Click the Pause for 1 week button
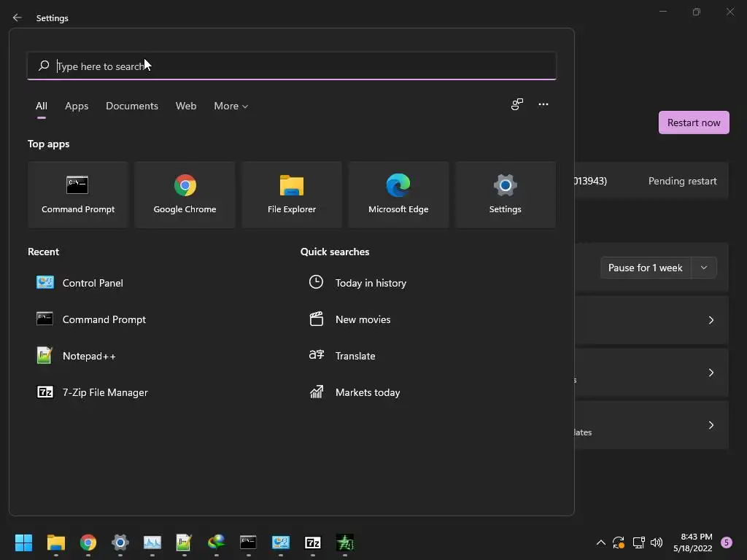 [x=646, y=268]
